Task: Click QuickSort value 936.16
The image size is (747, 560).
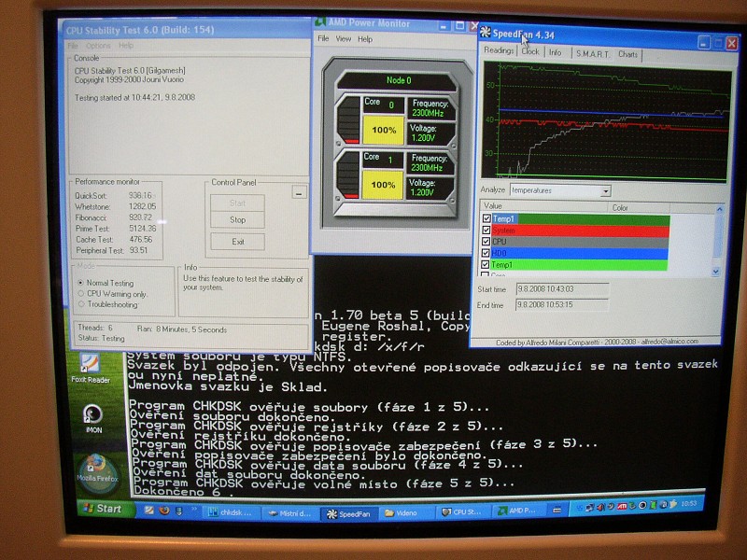Action: tap(141, 196)
